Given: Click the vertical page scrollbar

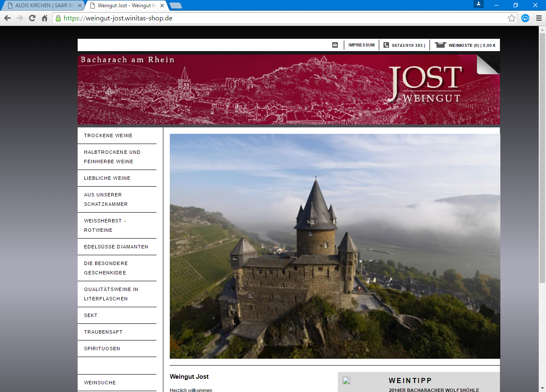Looking at the screenshot, I should [x=542, y=158].
